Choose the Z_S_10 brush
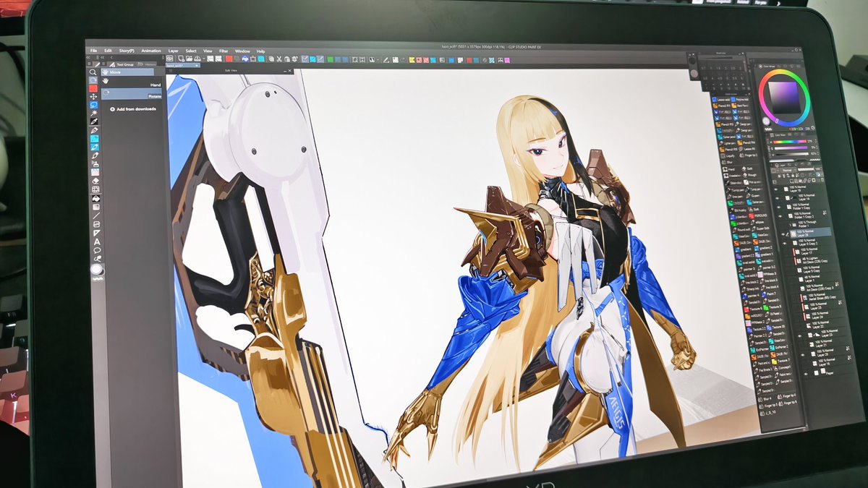868x488 pixels. click(767, 412)
